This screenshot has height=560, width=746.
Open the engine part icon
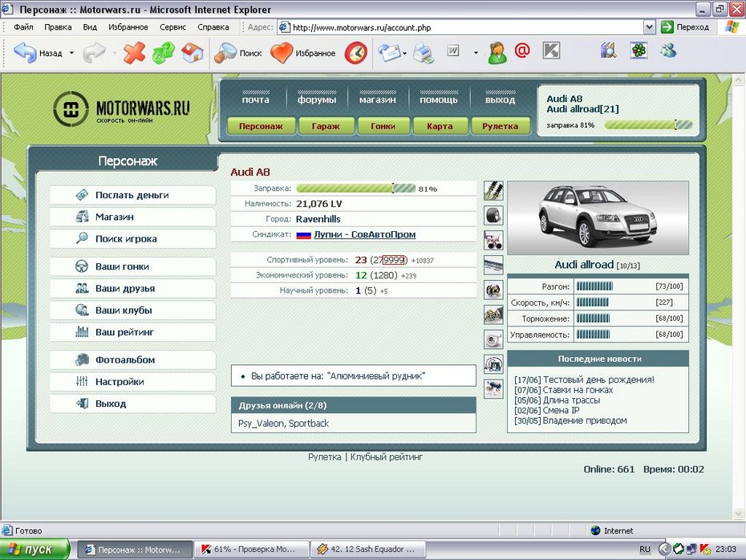pos(493,314)
